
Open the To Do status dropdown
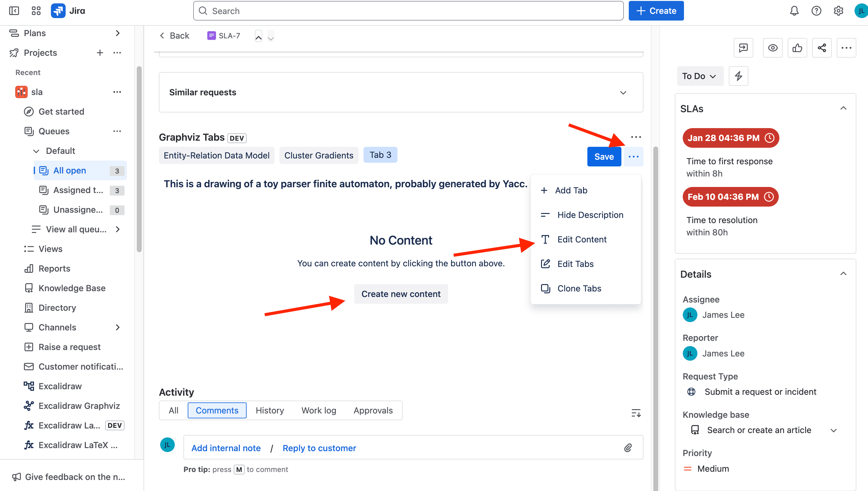coord(700,76)
